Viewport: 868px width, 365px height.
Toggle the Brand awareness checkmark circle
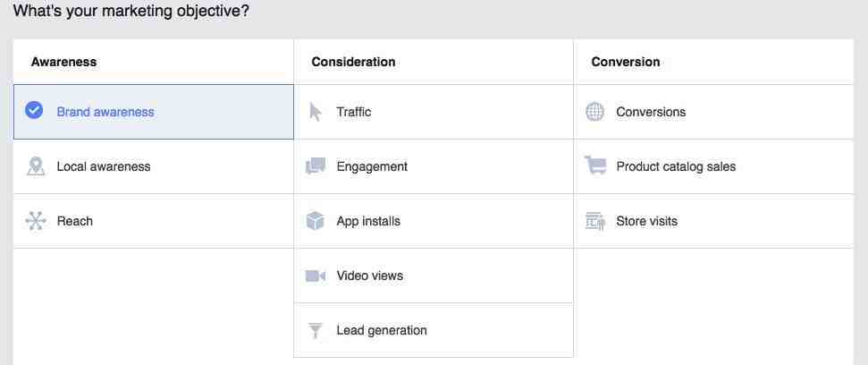(x=34, y=110)
